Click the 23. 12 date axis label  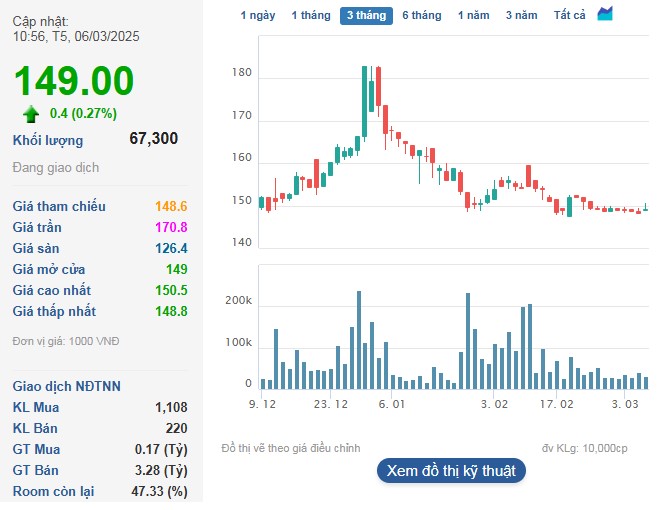pyautogui.click(x=330, y=404)
